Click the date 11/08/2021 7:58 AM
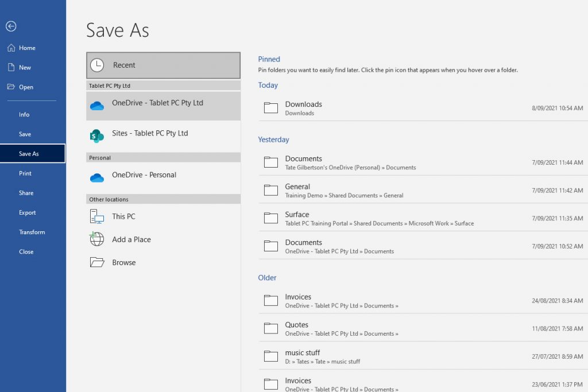 tap(557, 328)
